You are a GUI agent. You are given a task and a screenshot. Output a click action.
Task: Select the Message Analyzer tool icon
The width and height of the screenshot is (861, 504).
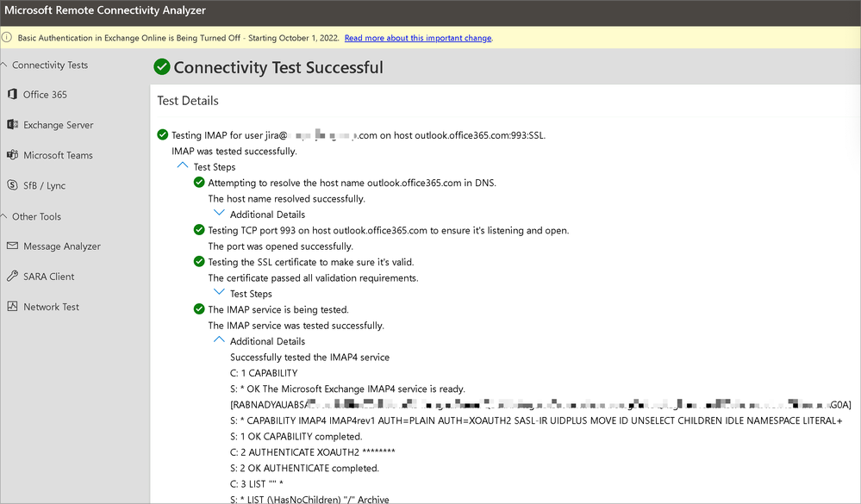tap(12, 246)
